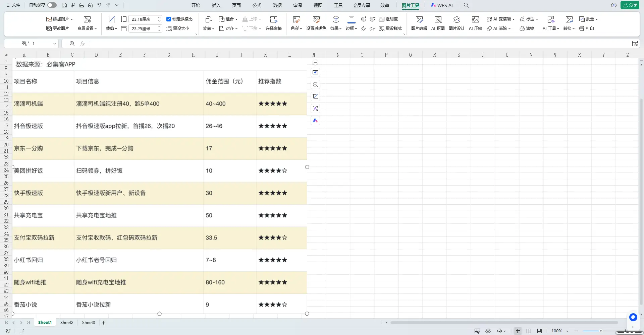Click the 重设大小 reset size button
Screen dimensions: 644x335
coord(178,28)
